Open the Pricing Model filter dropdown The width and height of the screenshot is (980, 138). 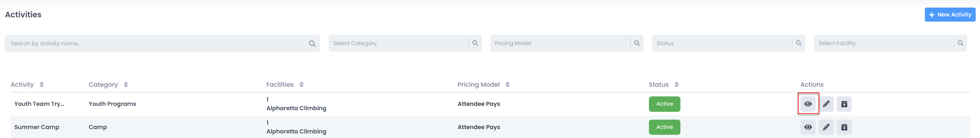pyautogui.click(x=560, y=43)
